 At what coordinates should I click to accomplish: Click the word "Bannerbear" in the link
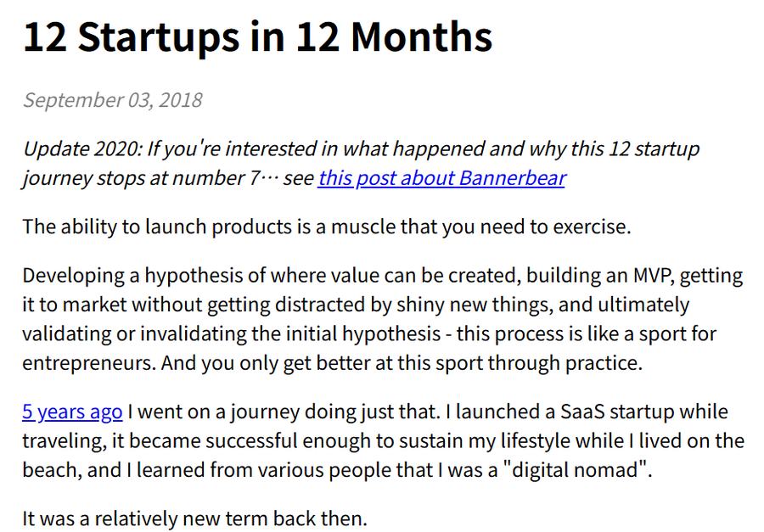tap(512, 178)
